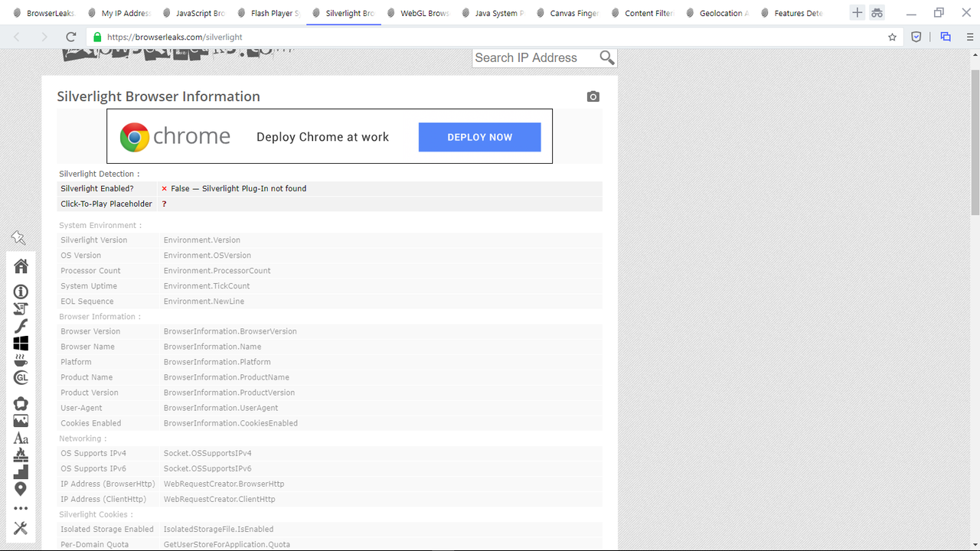Viewport: 980px width, 551px height.
Task: Open the Flash Player icon in sidebar
Action: [21, 325]
